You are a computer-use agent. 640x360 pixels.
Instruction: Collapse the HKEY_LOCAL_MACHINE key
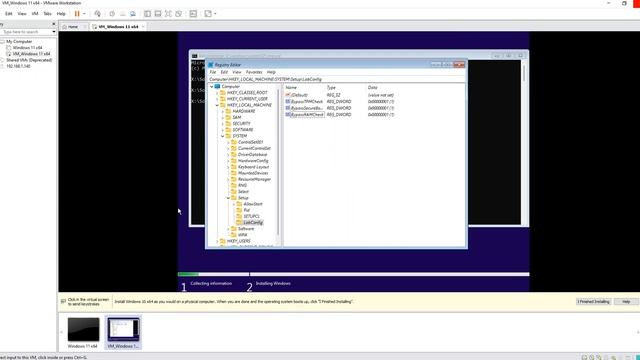point(217,105)
